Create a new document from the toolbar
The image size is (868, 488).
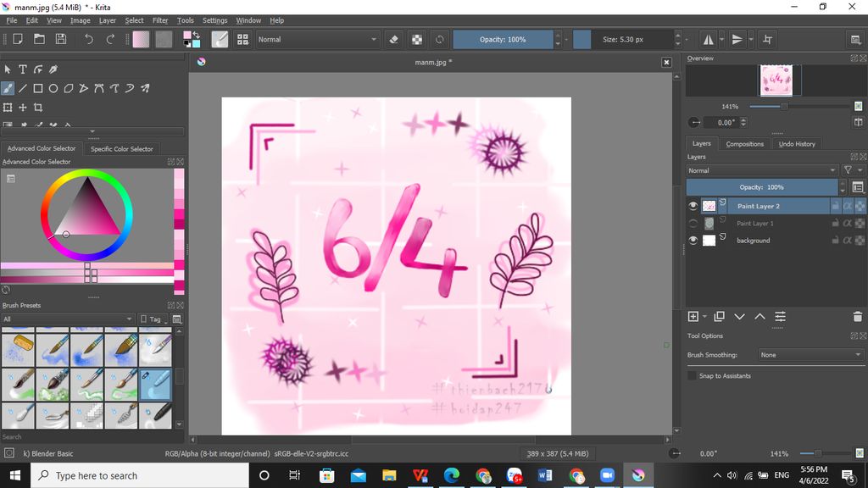(x=18, y=39)
